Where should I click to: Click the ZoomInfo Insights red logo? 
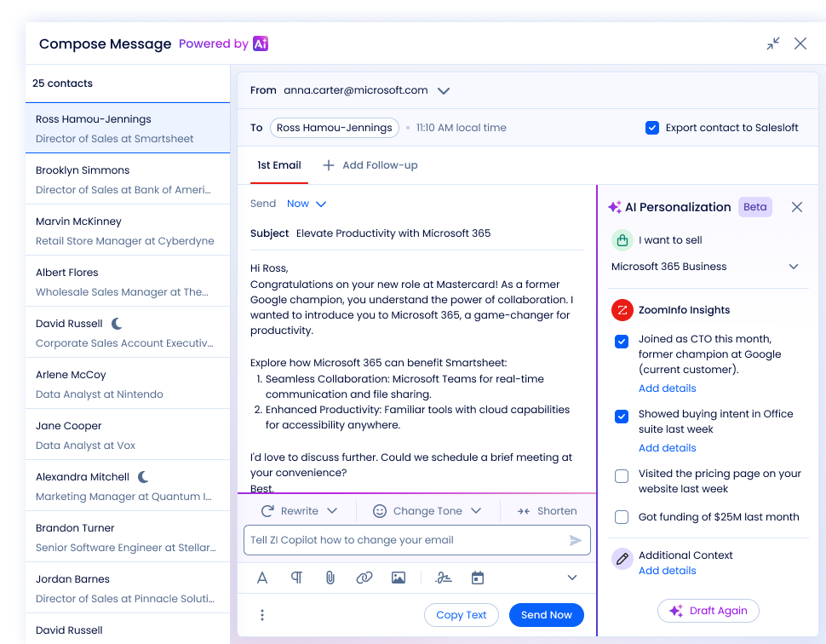click(x=622, y=310)
